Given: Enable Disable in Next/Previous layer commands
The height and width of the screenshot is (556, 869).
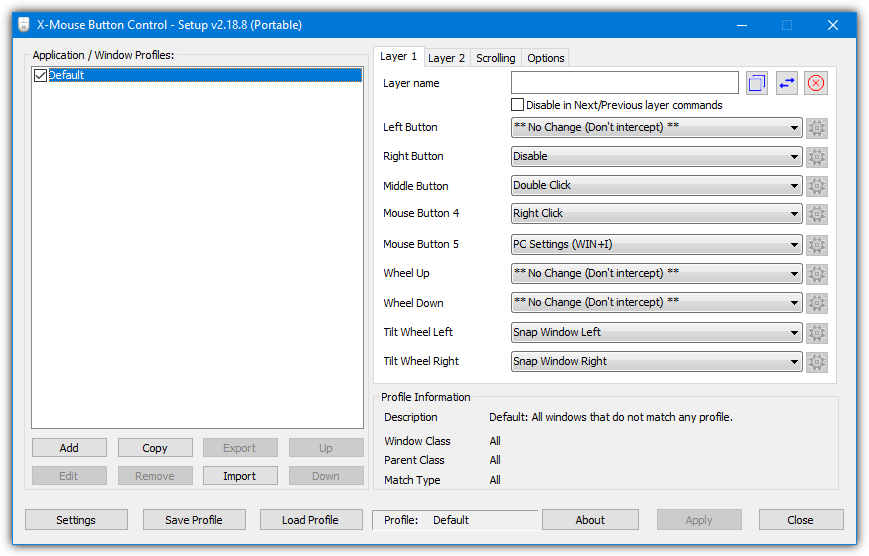Looking at the screenshot, I should [517, 105].
